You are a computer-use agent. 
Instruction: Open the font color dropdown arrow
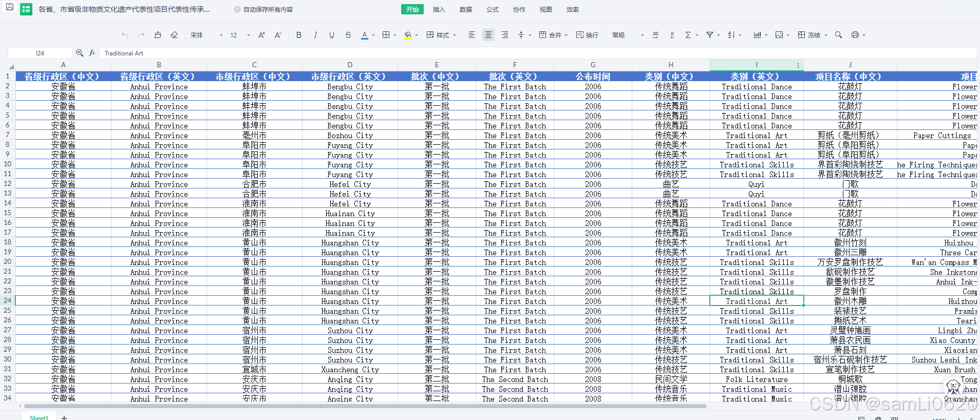point(373,35)
